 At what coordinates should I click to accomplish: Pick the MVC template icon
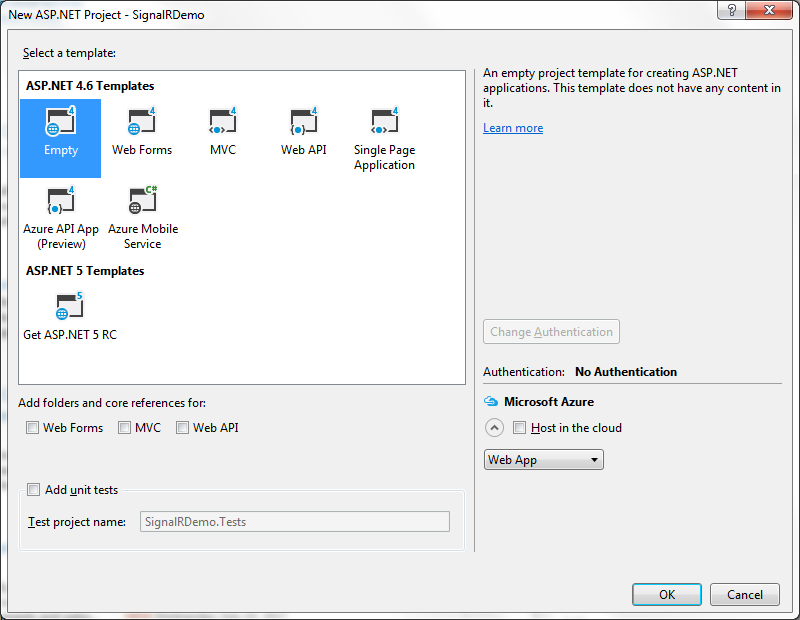223,121
